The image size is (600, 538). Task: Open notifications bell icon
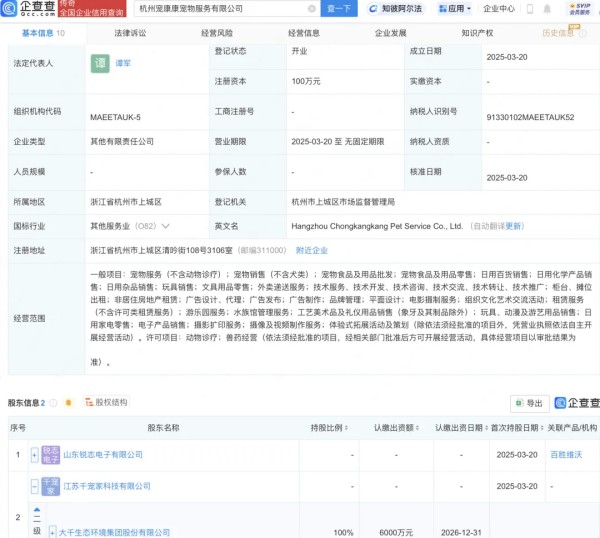click(x=547, y=9)
